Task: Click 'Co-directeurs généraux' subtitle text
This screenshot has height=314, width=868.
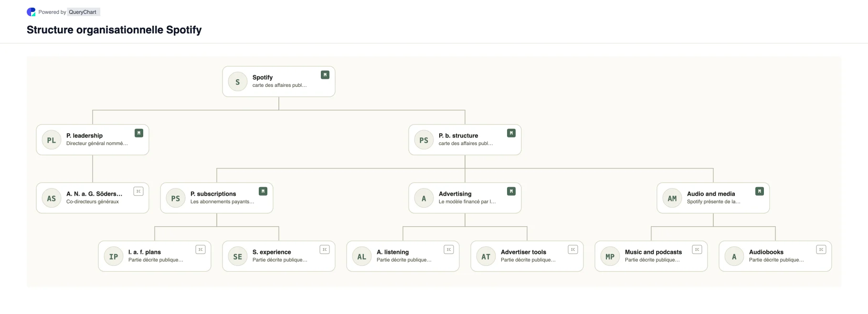Action: (x=93, y=202)
